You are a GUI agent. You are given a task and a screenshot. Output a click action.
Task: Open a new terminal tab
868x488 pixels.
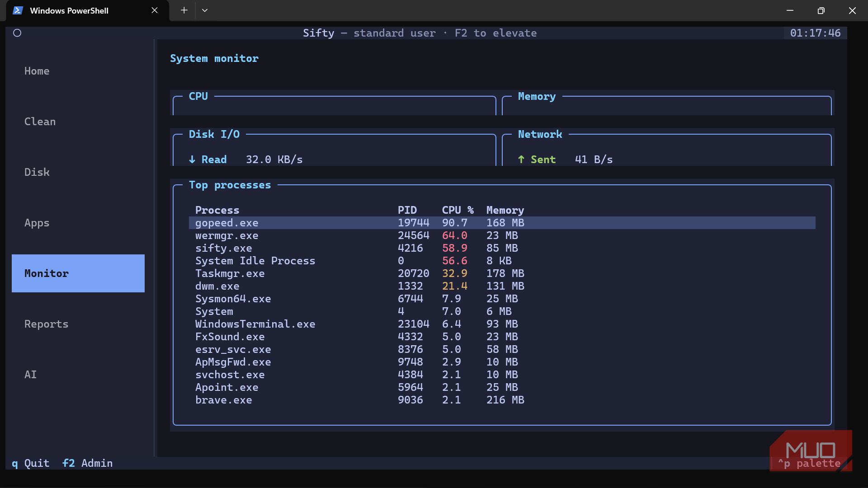pyautogui.click(x=184, y=10)
